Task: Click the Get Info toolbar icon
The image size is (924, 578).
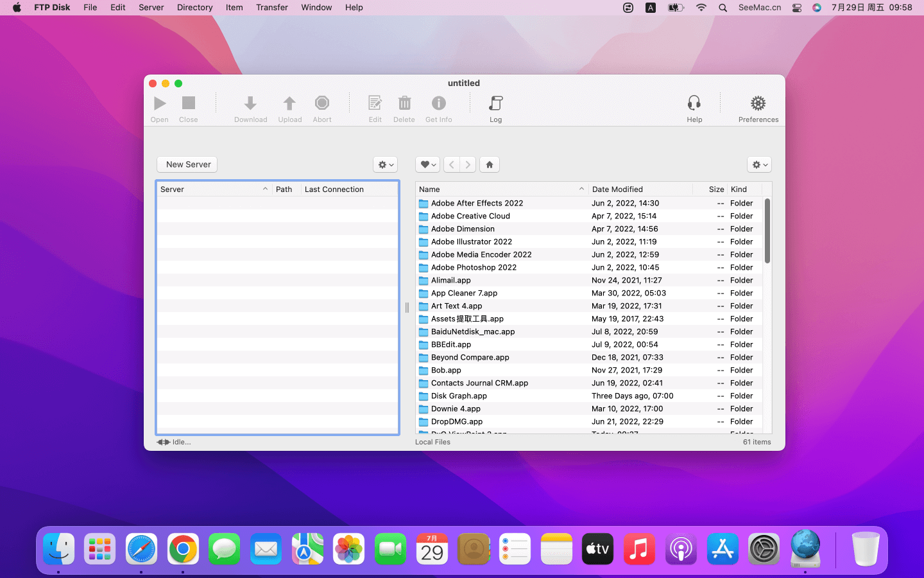Action: point(438,103)
